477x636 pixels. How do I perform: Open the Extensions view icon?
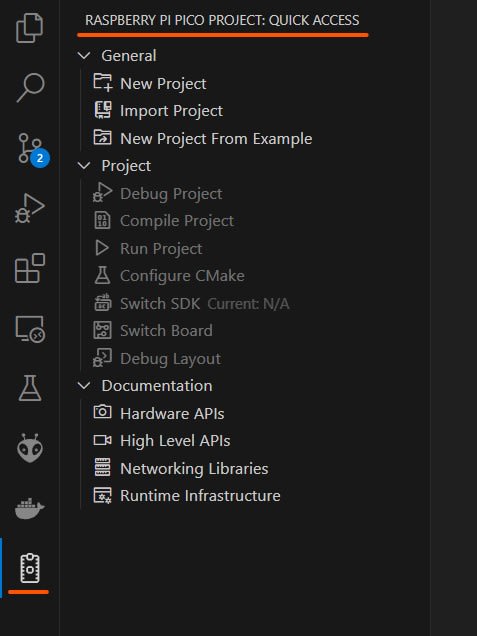30,268
